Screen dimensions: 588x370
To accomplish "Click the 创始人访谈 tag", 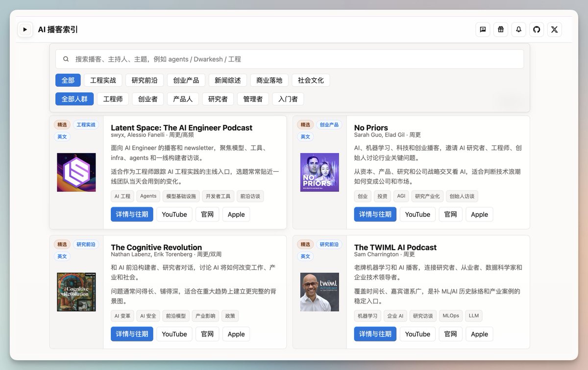I will click(x=462, y=196).
